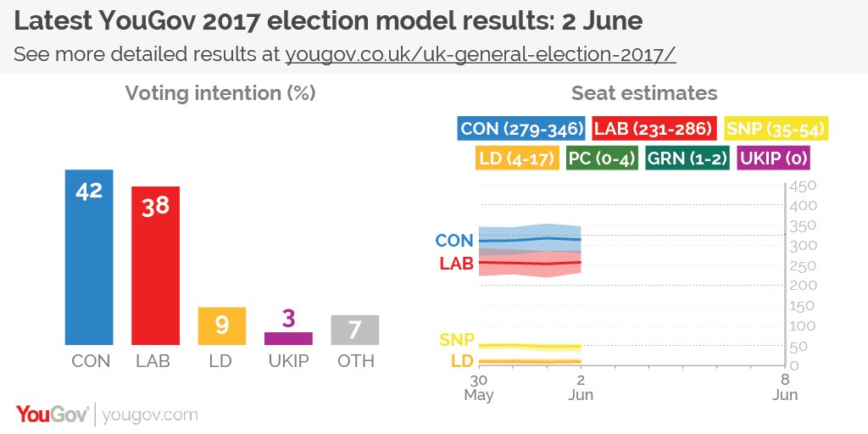Select the 8 Jun timeline marker
868x434 pixels.
[785, 387]
